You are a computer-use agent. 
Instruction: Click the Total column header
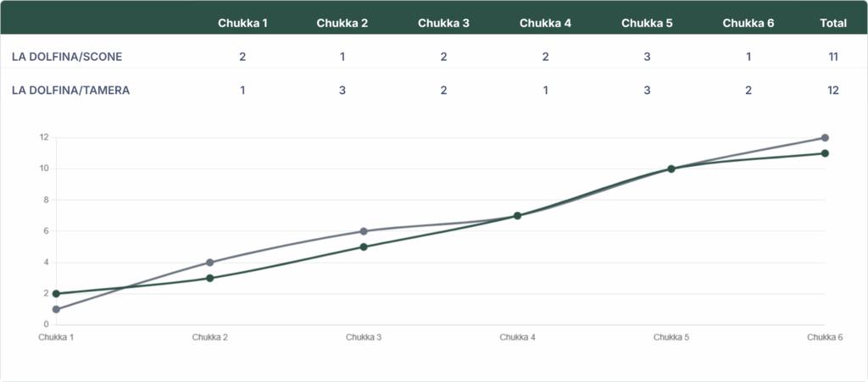coord(833,23)
